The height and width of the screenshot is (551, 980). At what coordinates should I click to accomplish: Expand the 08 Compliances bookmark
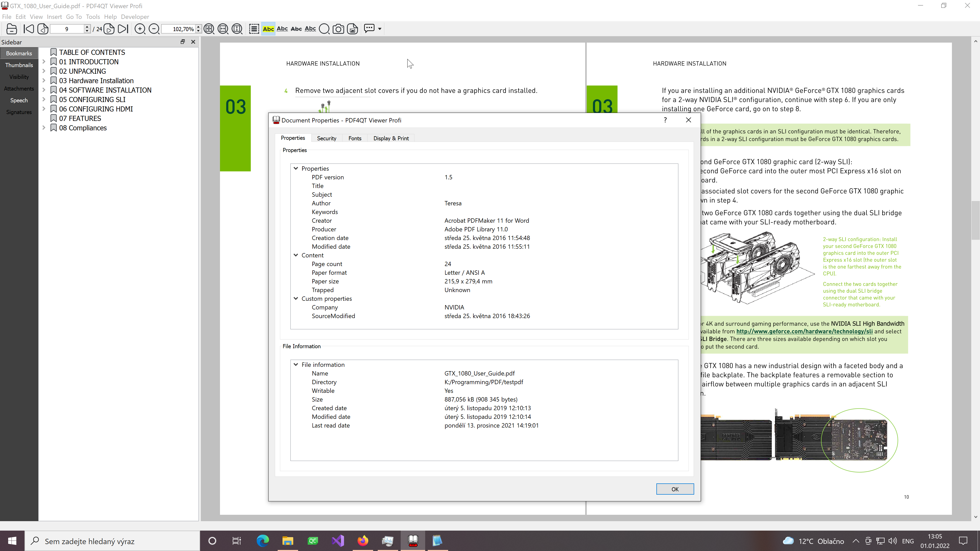44,128
